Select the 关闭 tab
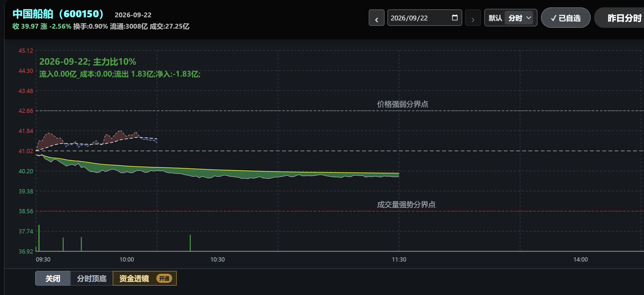 53,278
